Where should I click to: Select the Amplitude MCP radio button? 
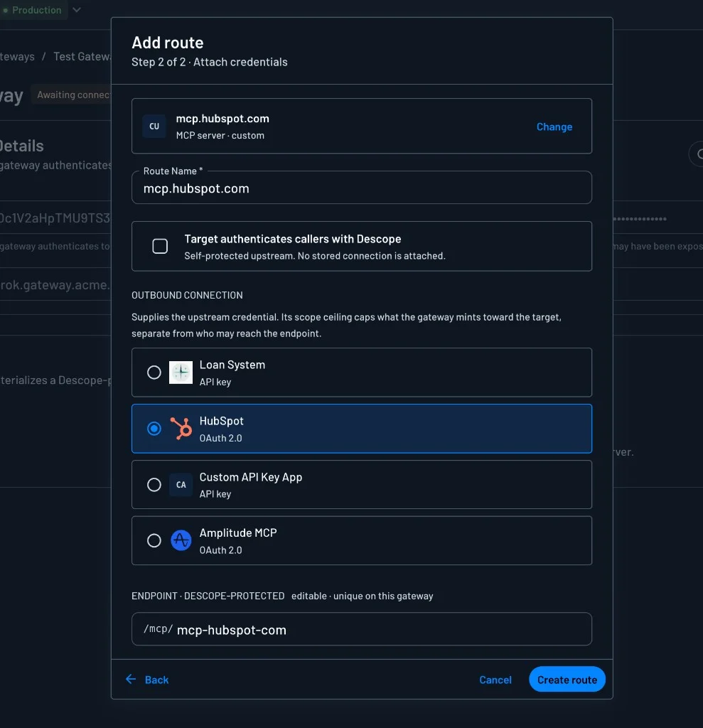pos(154,540)
